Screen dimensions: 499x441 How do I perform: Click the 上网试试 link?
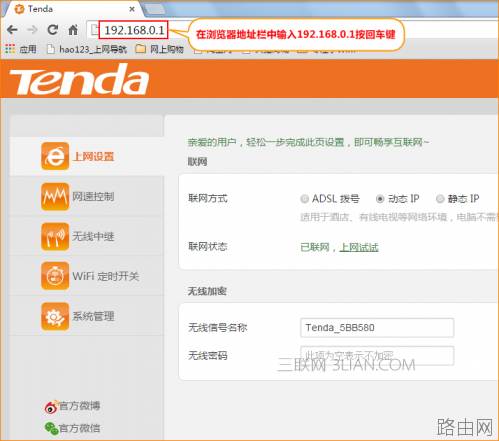359,247
